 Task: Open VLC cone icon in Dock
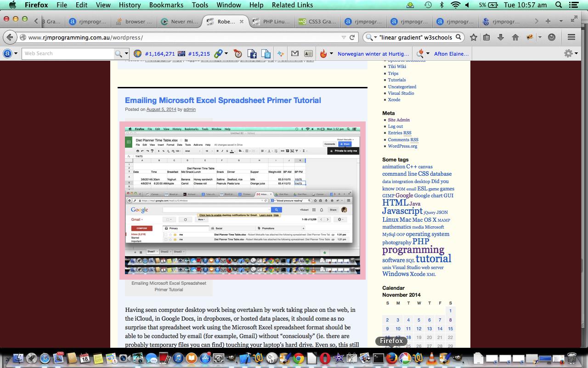[431, 358]
